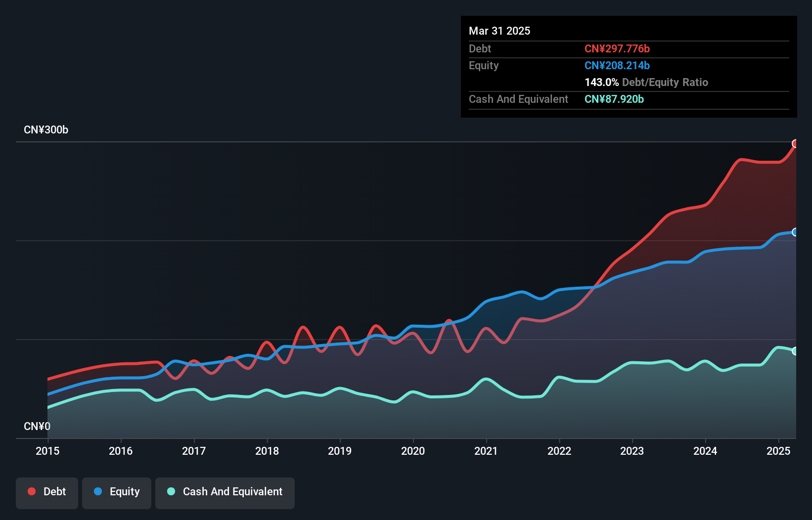Screen dimensions: 812x520
Task: Click the red Debt legend dot
Action: [32, 491]
